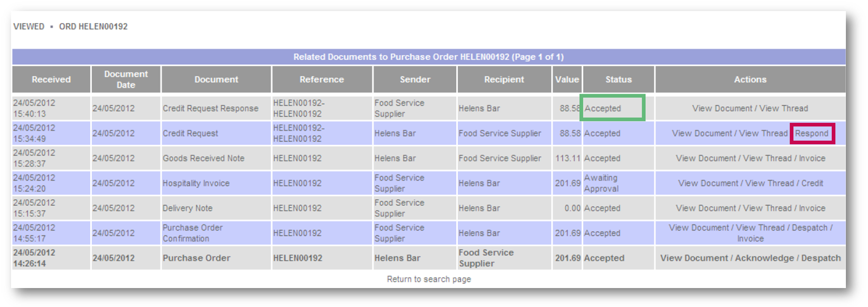The image size is (868, 307).
Task: Open View Thread for Hospitality Invoice
Action: [769, 183]
